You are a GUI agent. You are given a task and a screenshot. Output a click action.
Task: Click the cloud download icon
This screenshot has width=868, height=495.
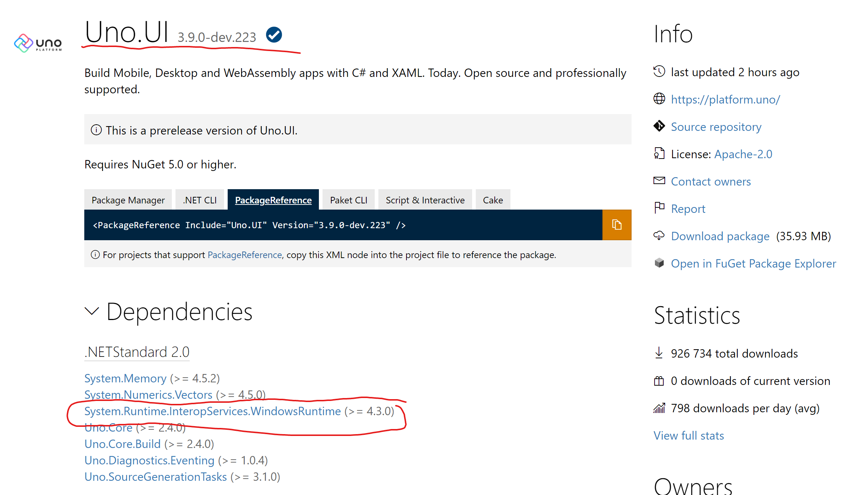659,235
